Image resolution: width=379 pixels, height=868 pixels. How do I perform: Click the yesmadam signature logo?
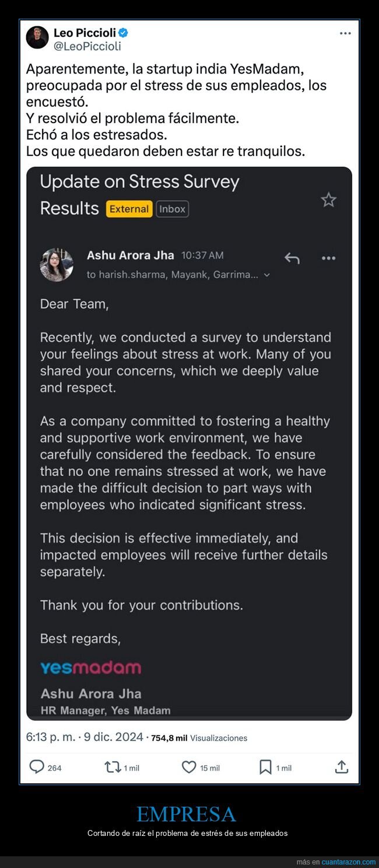pyautogui.click(x=90, y=668)
